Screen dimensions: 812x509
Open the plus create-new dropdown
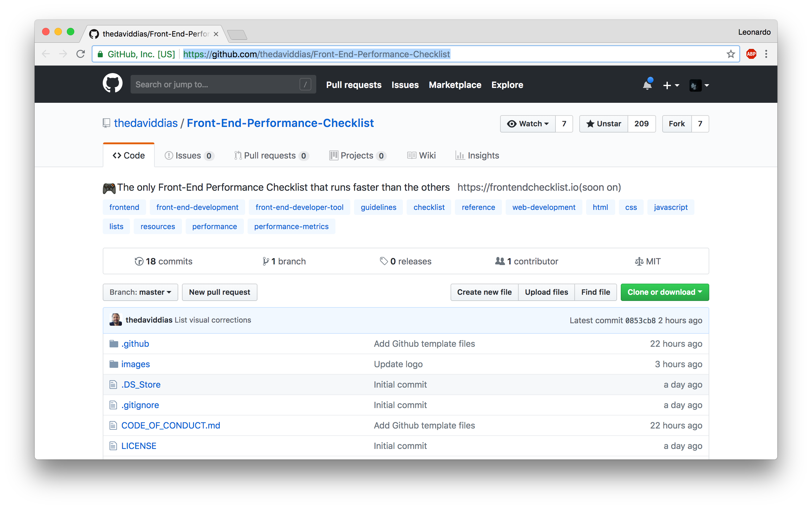671,85
